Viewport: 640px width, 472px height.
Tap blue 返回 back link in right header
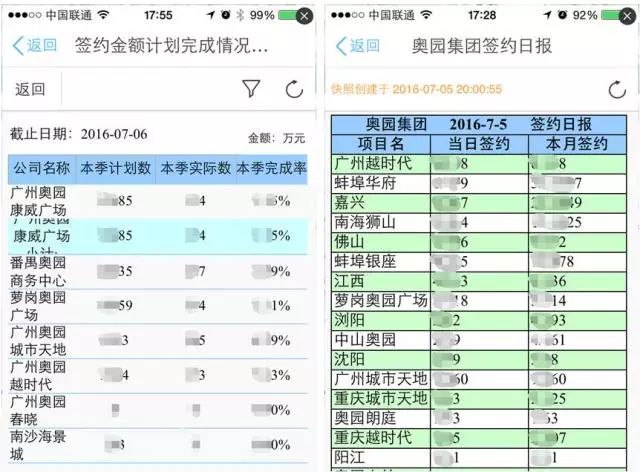pos(358,46)
